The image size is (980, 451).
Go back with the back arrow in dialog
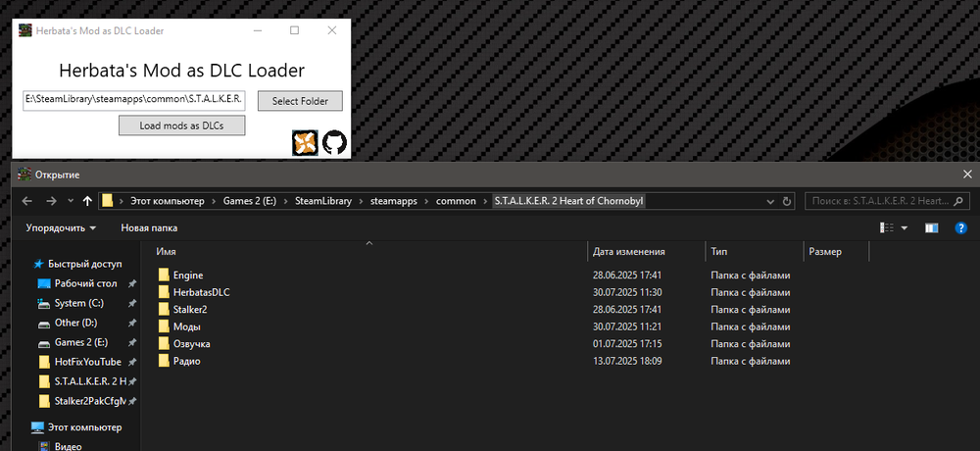tap(26, 201)
